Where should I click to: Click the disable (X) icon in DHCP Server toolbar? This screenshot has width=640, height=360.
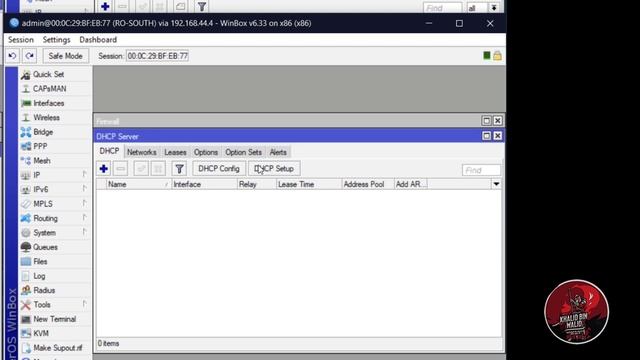tap(158, 169)
